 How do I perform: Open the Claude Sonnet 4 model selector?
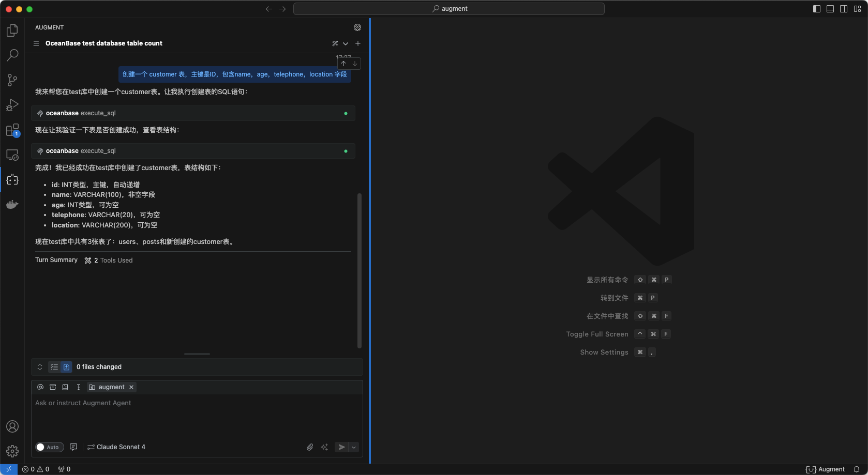[116, 447]
